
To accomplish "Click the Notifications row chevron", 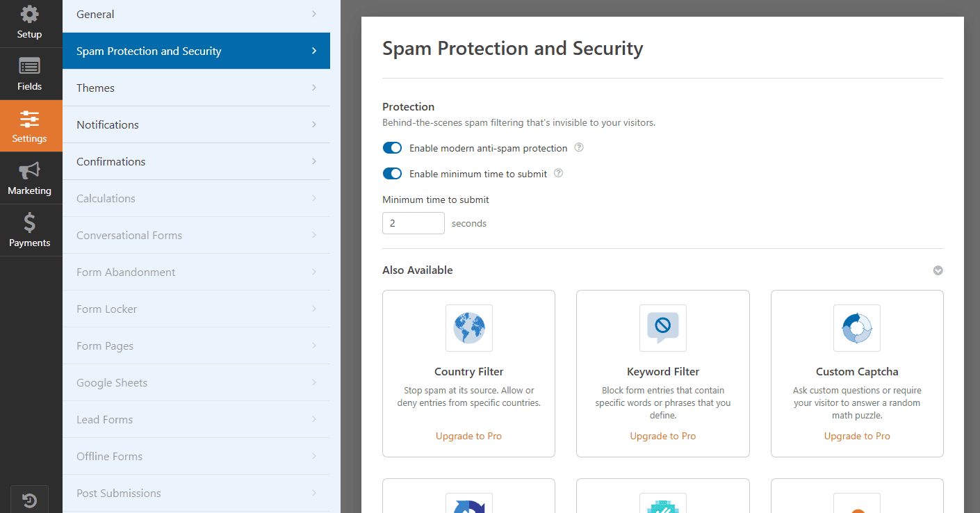I will (314, 124).
